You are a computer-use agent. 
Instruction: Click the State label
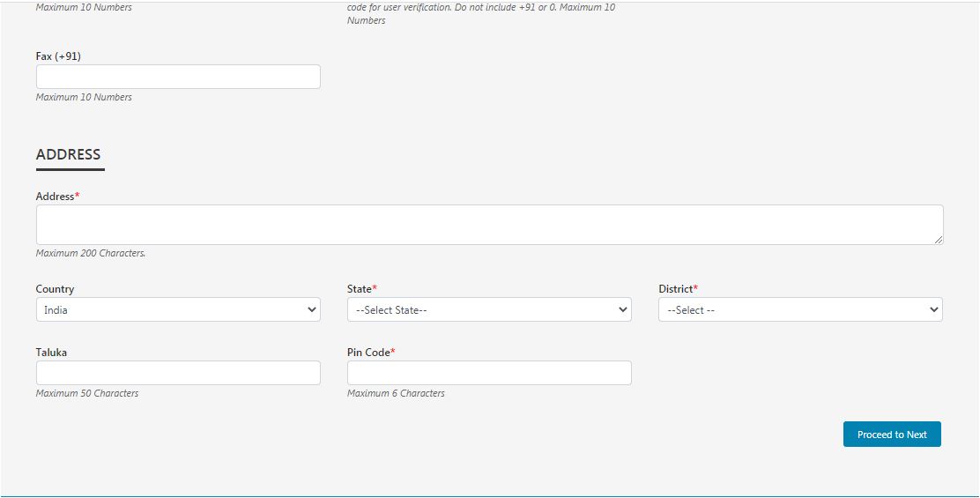click(362, 289)
